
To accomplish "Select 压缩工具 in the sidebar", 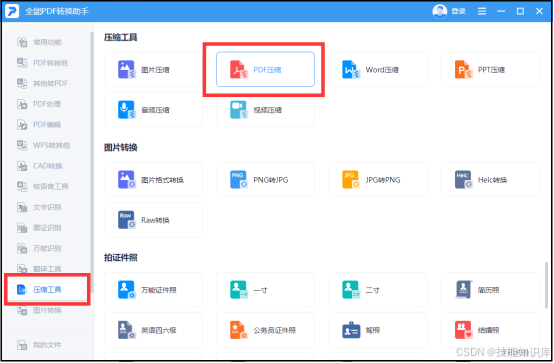I will coord(47,289).
